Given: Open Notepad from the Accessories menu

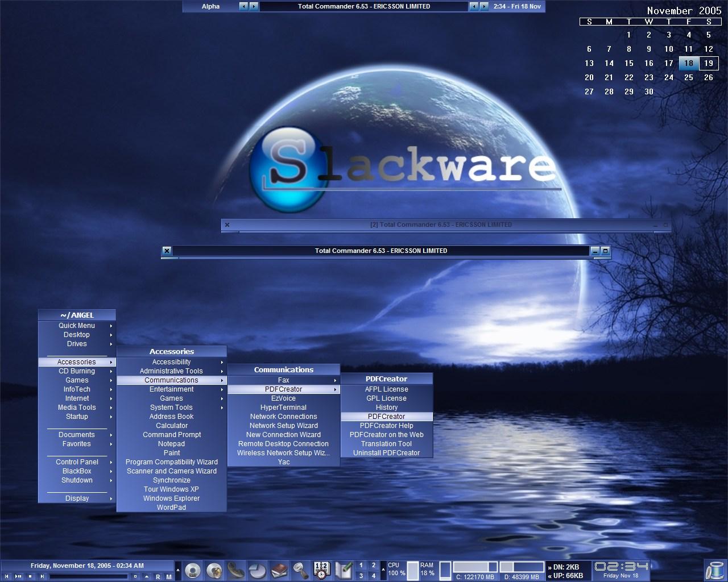Looking at the screenshot, I should click(172, 444).
